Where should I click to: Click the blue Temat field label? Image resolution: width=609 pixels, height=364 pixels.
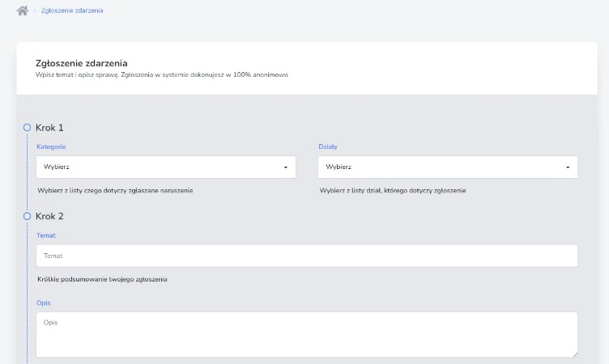46,235
